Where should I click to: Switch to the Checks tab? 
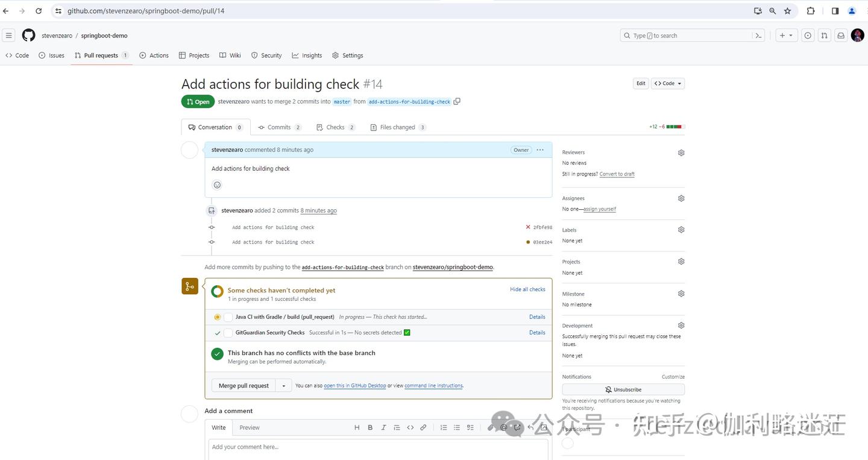tap(335, 127)
